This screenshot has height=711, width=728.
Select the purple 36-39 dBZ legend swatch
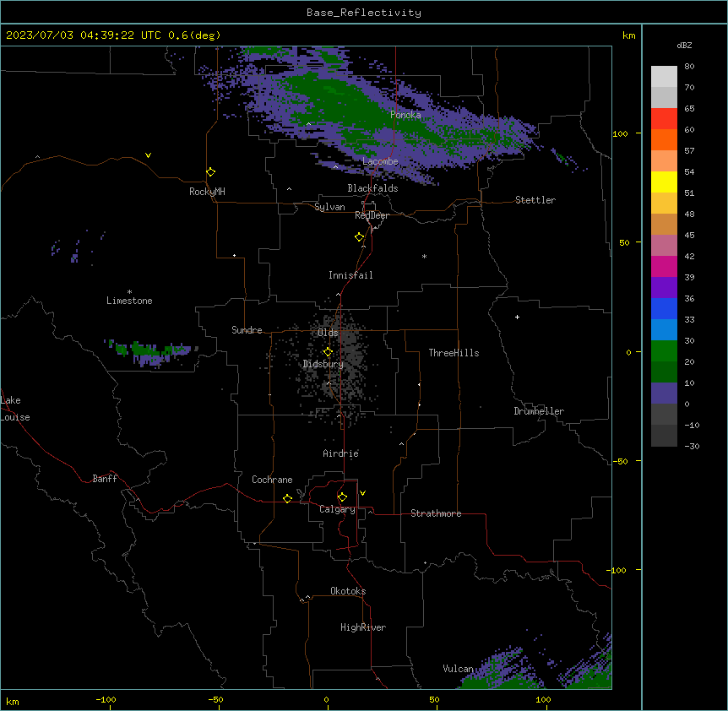point(664,288)
